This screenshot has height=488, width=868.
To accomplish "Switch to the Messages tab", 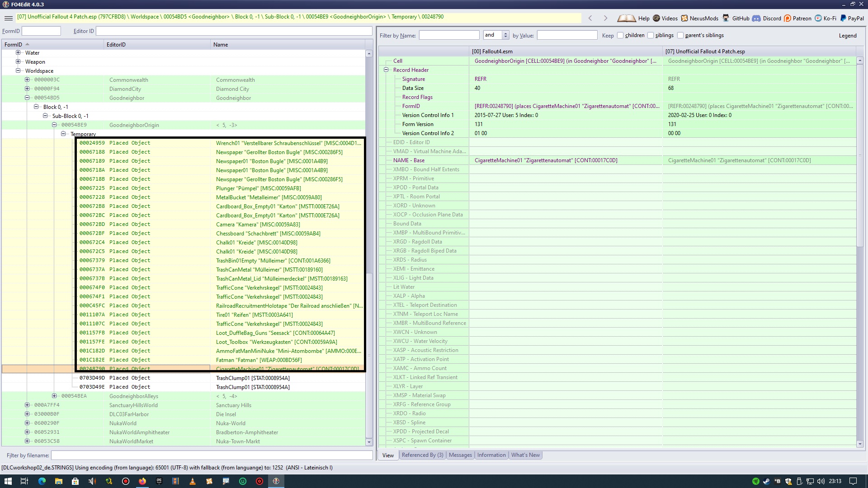I will click(460, 455).
